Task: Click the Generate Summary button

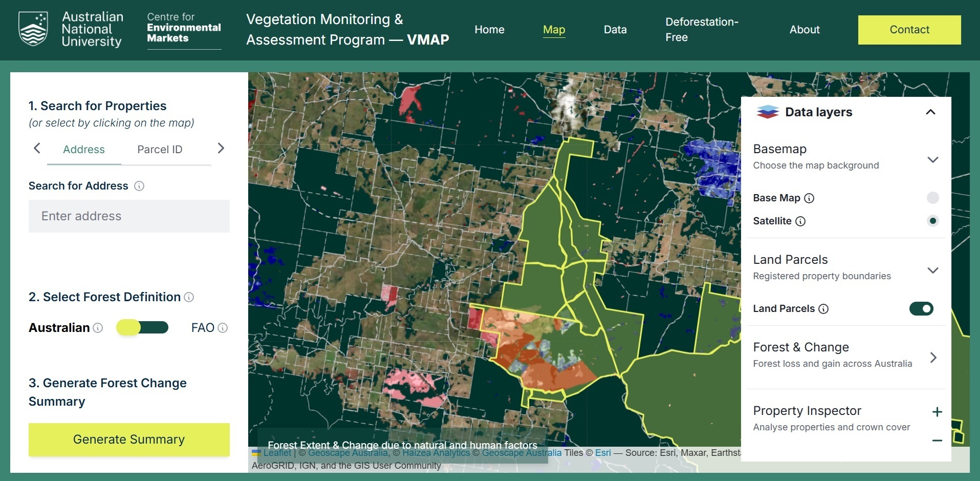Action: tap(129, 440)
